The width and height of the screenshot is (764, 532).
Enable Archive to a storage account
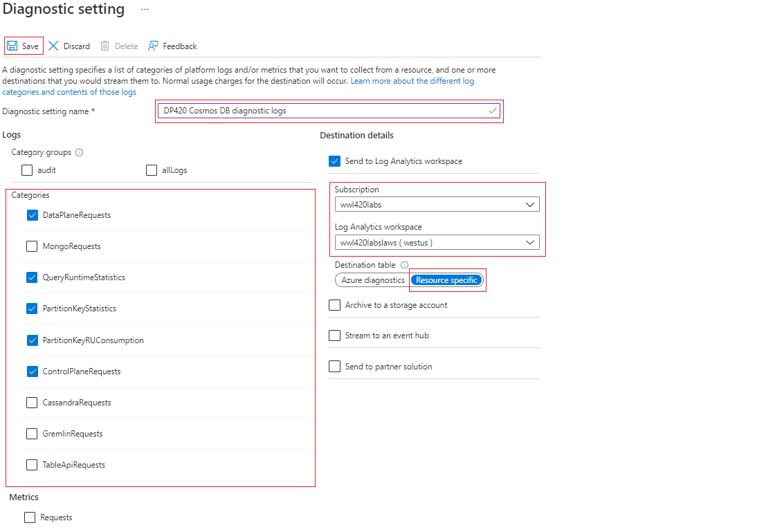tap(334, 304)
